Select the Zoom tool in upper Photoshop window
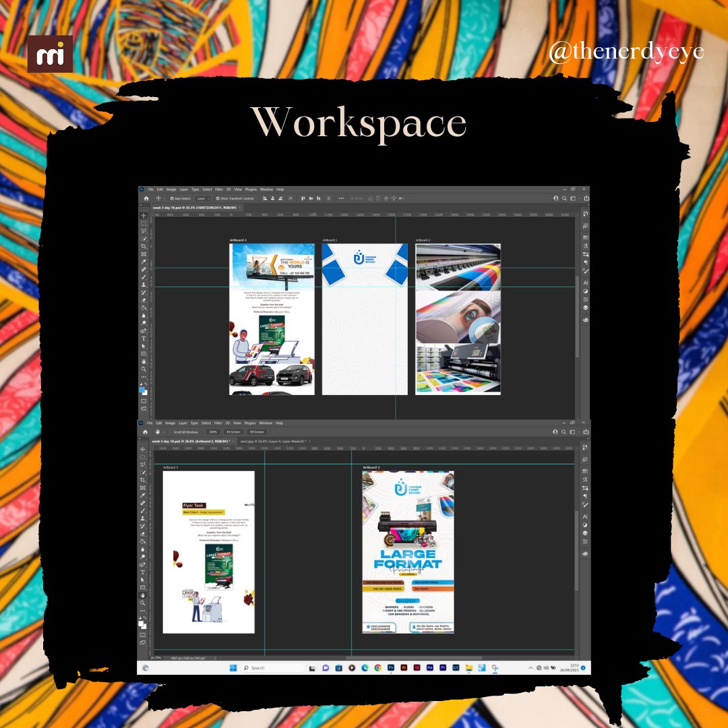Image resolution: width=728 pixels, height=728 pixels. pos(144,369)
